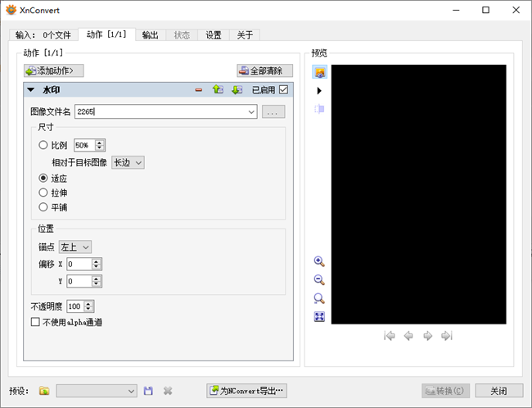Open the preset folder icon

coord(44,392)
